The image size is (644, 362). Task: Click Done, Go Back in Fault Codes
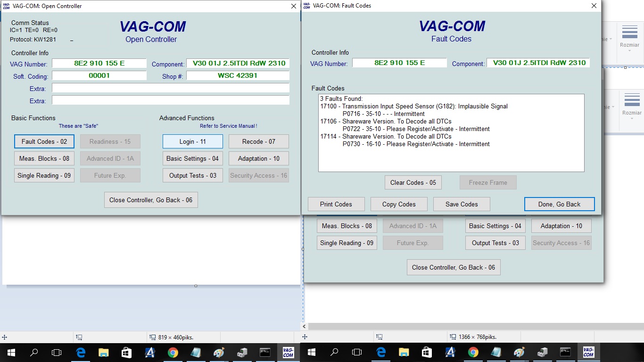pos(559,204)
